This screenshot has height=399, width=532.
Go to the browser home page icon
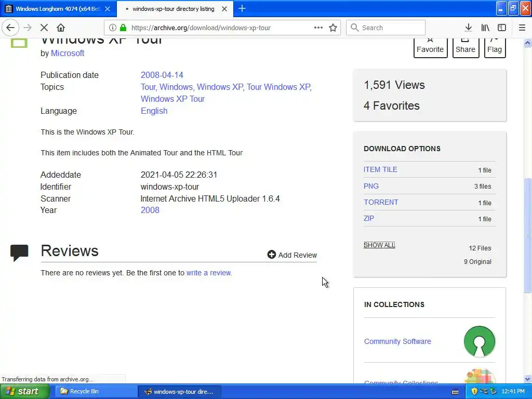(61, 28)
